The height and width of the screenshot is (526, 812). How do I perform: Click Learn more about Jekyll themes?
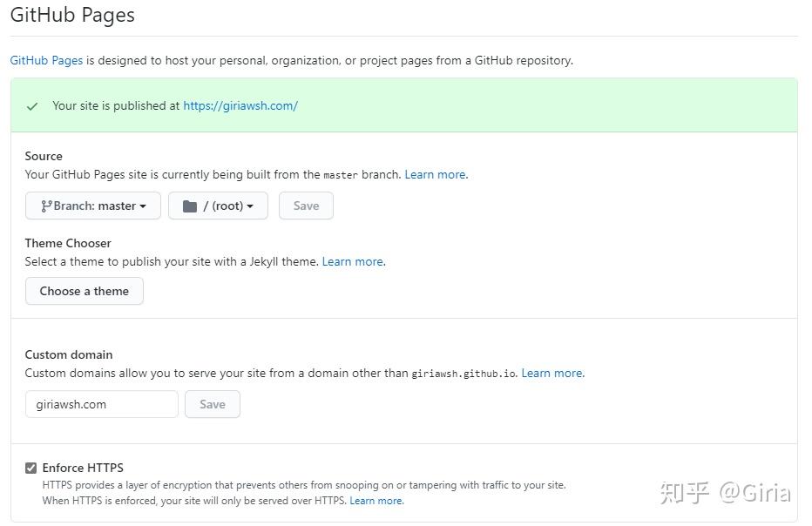(352, 261)
